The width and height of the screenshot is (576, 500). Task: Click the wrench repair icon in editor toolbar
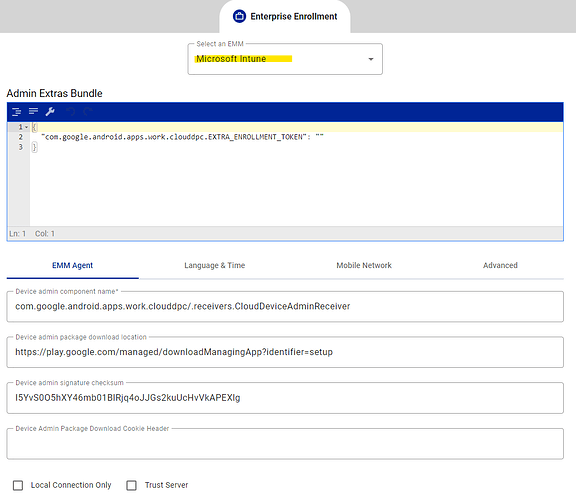tap(50, 111)
